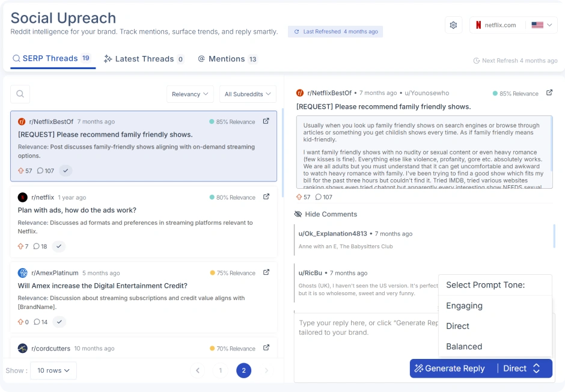Click 75% Relevance badge on AmexPlatinum card
The width and height of the screenshot is (565, 392).
pyautogui.click(x=233, y=273)
